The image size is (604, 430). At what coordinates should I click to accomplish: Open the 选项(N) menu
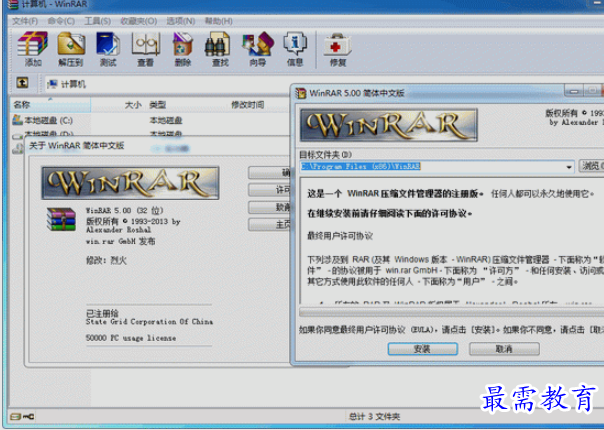coord(181,21)
